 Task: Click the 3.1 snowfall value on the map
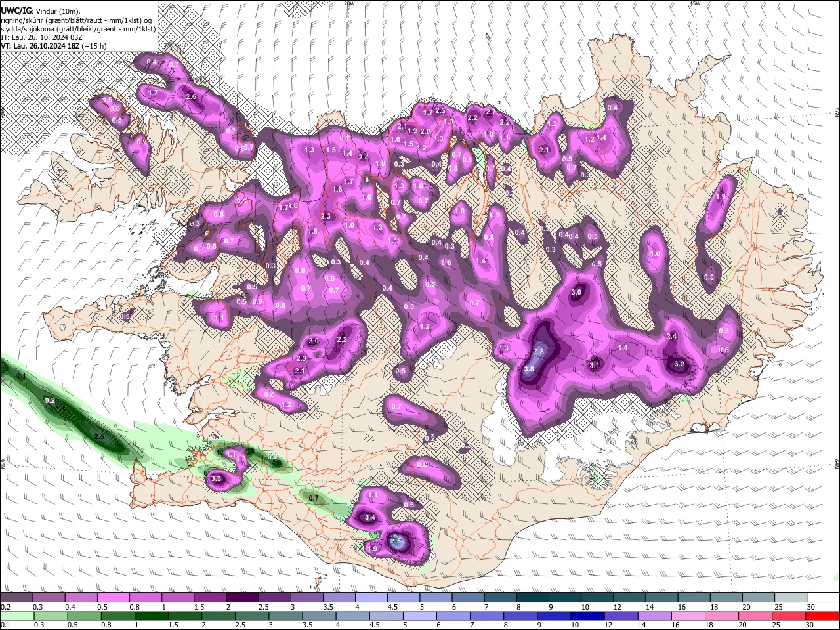(x=595, y=365)
